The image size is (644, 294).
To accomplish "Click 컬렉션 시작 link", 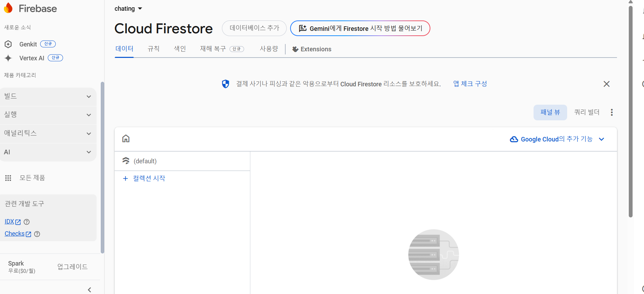I will coord(149,179).
